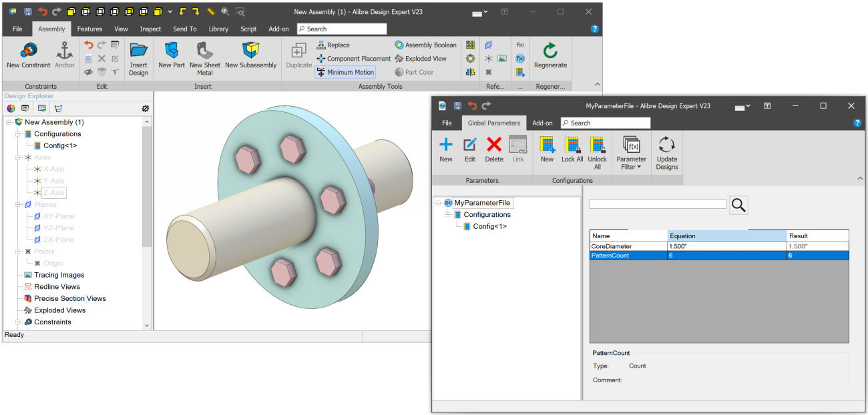Collapse the Planes node in Design Explorer

19,204
